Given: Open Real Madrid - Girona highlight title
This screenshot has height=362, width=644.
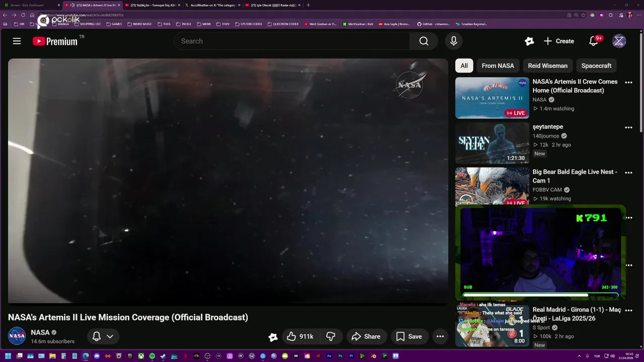Looking at the screenshot, I should point(577,314).
